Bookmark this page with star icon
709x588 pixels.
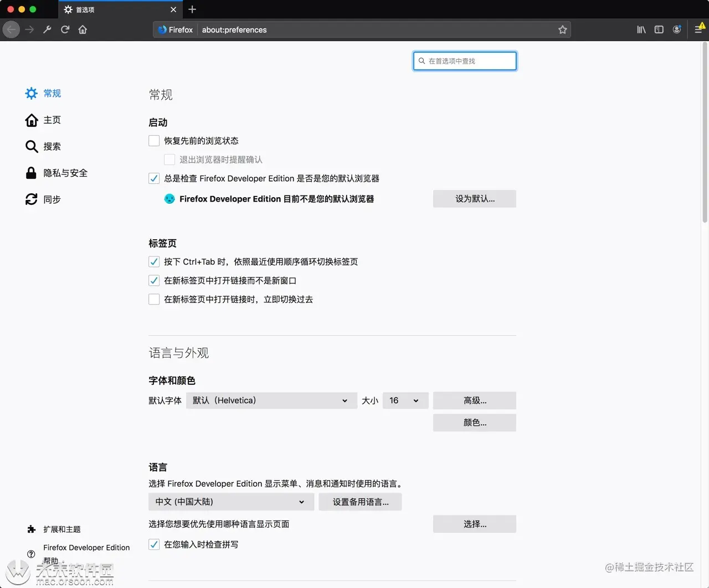(x=562, y=30)
